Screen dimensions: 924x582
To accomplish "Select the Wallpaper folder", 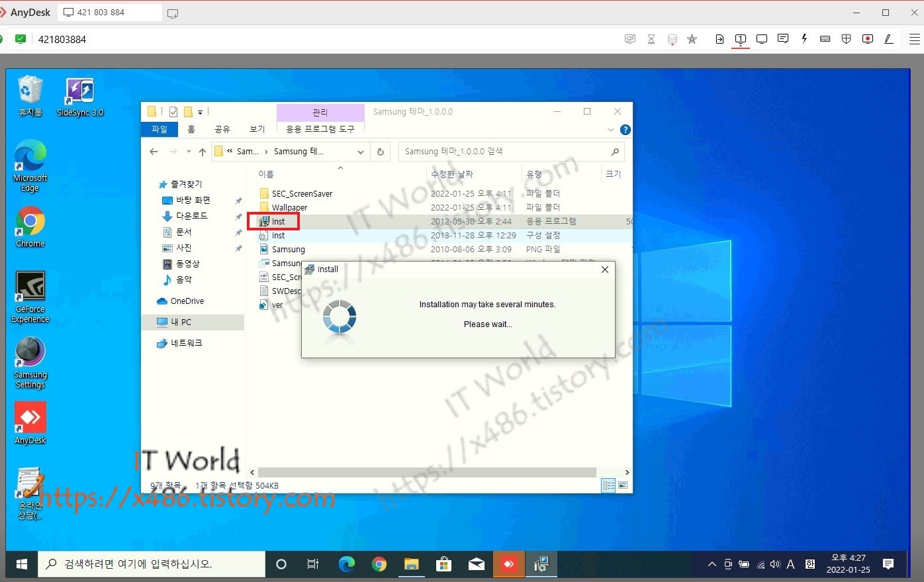I will tap(289, 208).
